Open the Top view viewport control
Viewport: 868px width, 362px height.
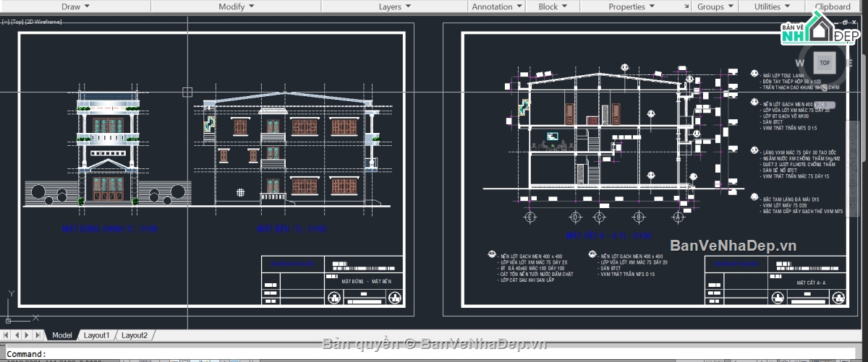click(17, 22)
